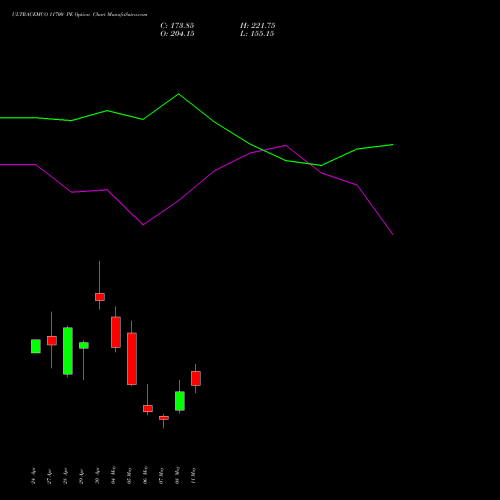
Task: Click the tall green candle for 28 Apr
Action: 68,351
